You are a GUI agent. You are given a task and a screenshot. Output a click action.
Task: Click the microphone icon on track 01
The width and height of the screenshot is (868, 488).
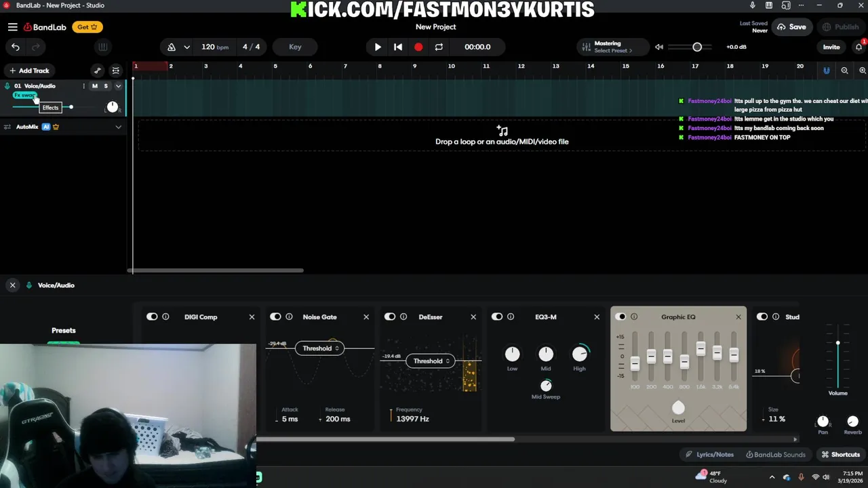click(7, 86)
